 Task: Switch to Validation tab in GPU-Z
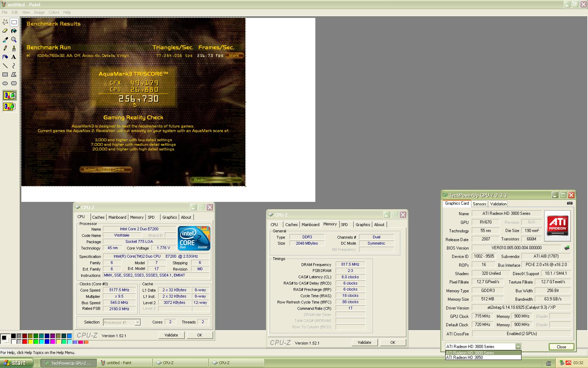[x=498, y=204]
